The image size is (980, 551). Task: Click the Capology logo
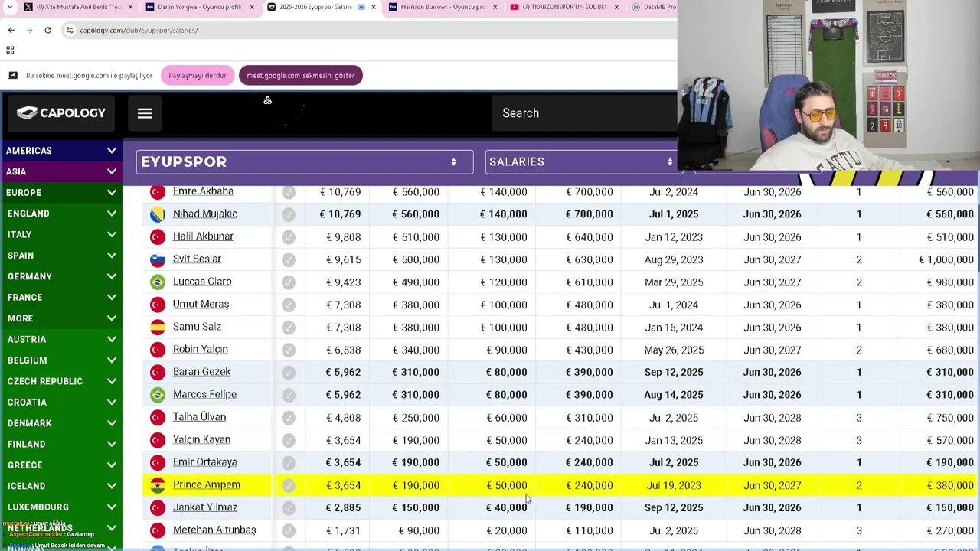(x=61, y=113)
